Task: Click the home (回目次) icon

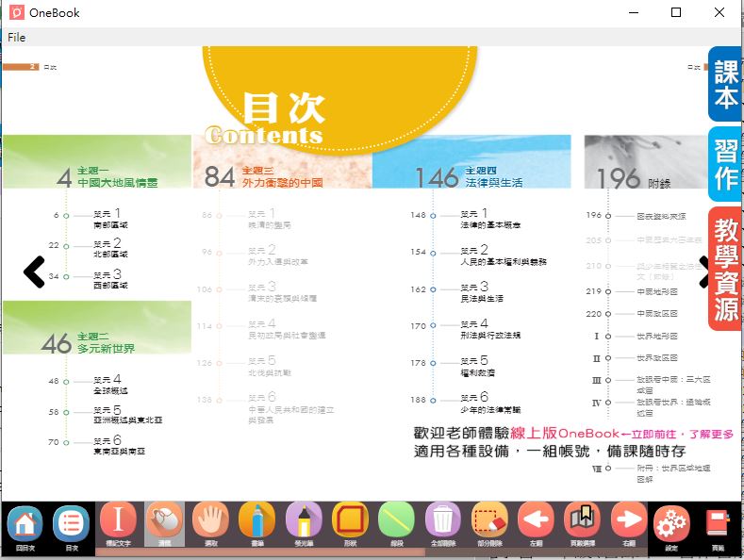Action: [x=25, y=524]
